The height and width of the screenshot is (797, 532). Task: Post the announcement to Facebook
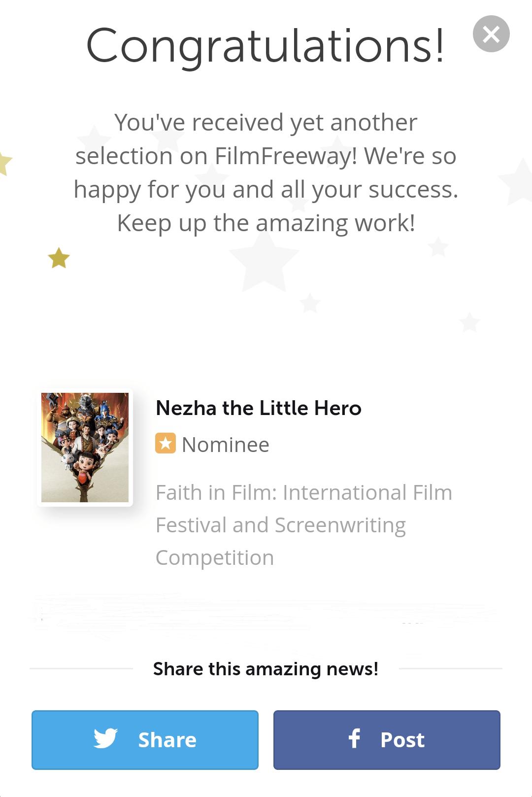coord(387,739)
